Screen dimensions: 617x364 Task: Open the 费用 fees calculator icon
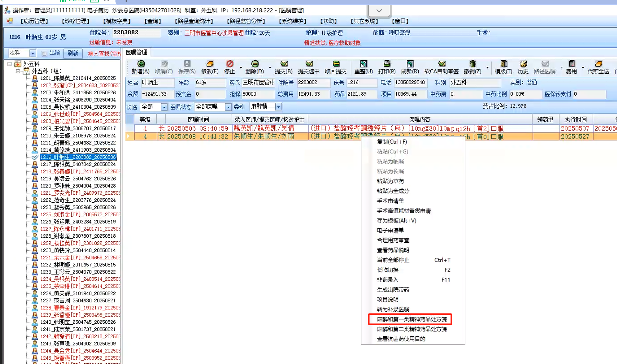[x=572, y=64]
